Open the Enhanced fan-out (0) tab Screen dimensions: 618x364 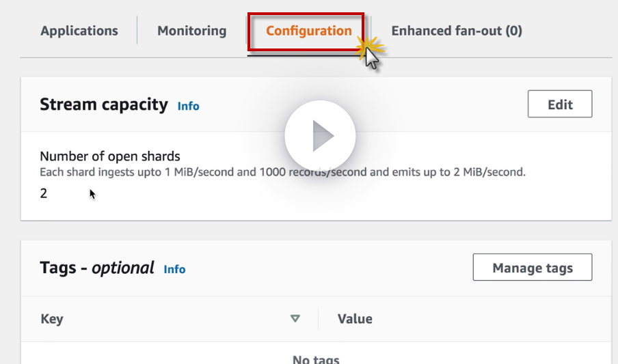[x=457, y=31]
